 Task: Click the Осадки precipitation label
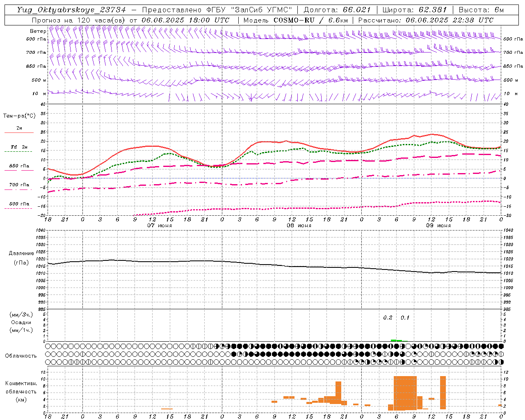pyautogui.click(x=21, y=322)
